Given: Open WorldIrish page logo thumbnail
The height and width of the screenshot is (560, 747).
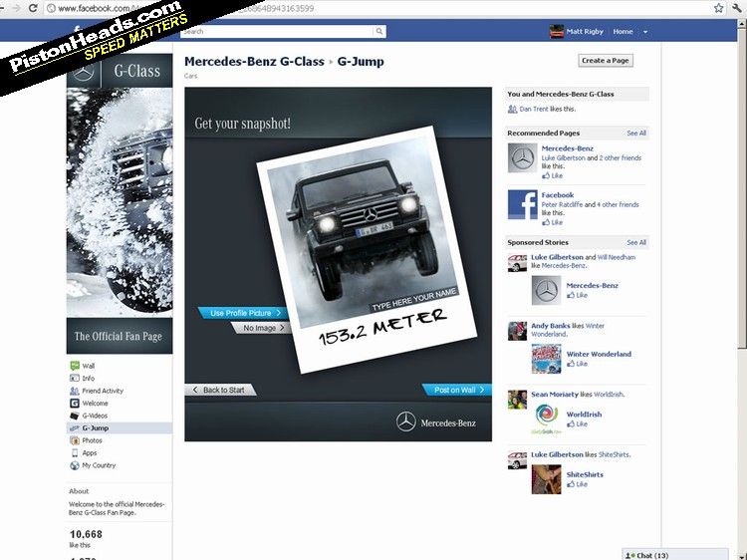Looking at the screenshot, I should [546, 419].
